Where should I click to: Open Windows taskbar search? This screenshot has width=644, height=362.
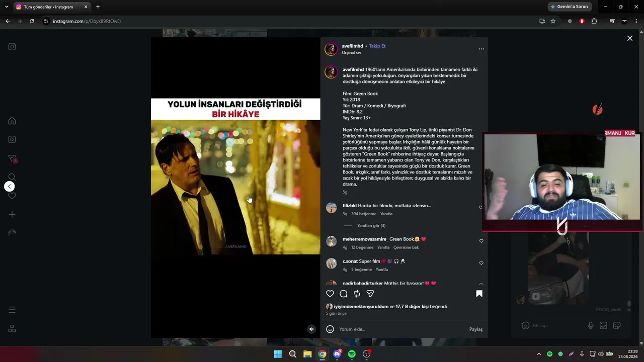[x=292, y=354]
